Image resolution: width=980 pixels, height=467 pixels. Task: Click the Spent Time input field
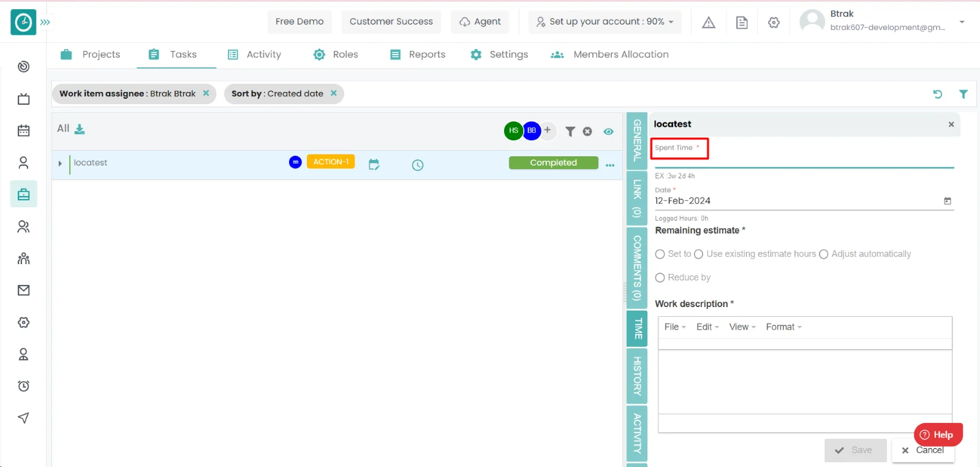[x=804, y=159]
